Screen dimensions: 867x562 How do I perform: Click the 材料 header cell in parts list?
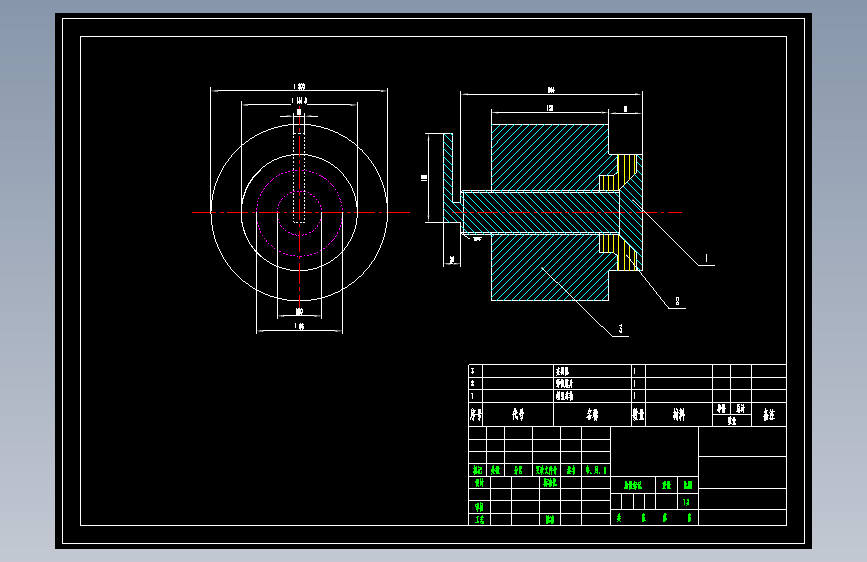(x=679, y=414)
